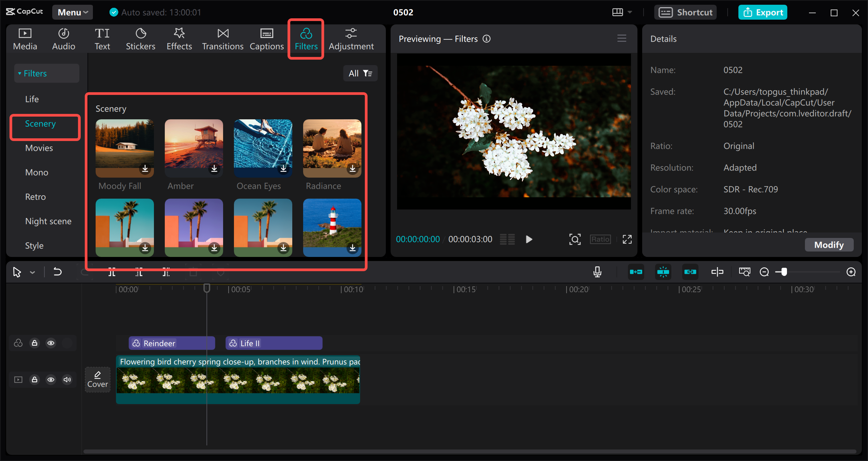This screenshot has width=868, height=461.
Task: Switch to the Life filter category
Action: (32, 99)
